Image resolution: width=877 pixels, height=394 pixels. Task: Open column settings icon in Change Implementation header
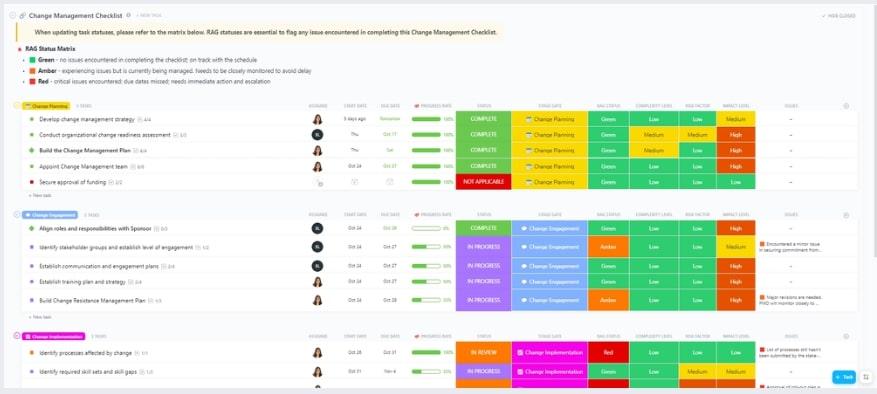pyautogui.click(x=846, y=336)
